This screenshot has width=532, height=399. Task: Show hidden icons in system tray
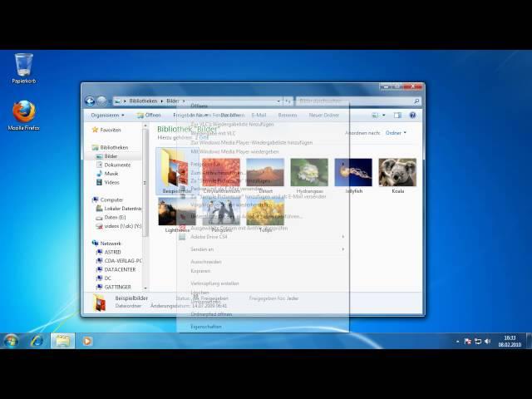tap(458, 342)
